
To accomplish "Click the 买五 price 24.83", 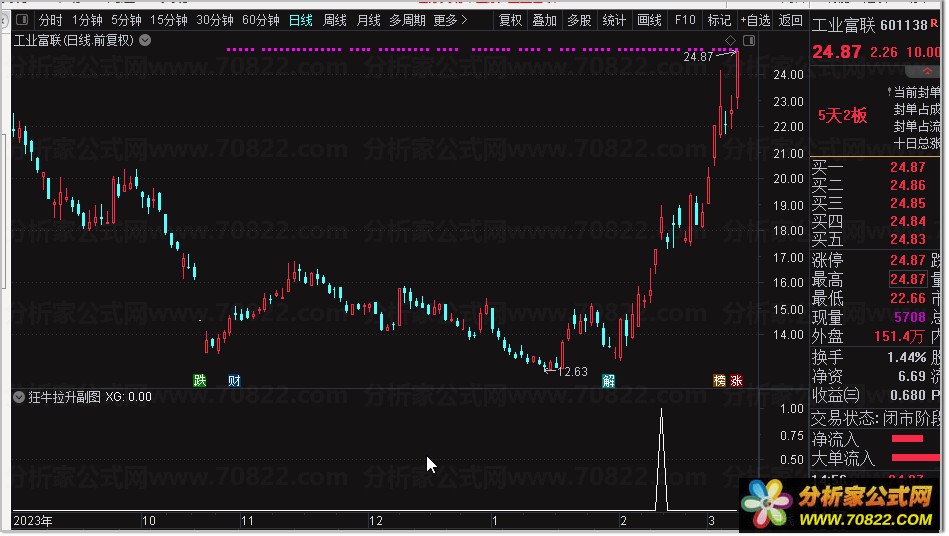I will click(x=907, y=239).
